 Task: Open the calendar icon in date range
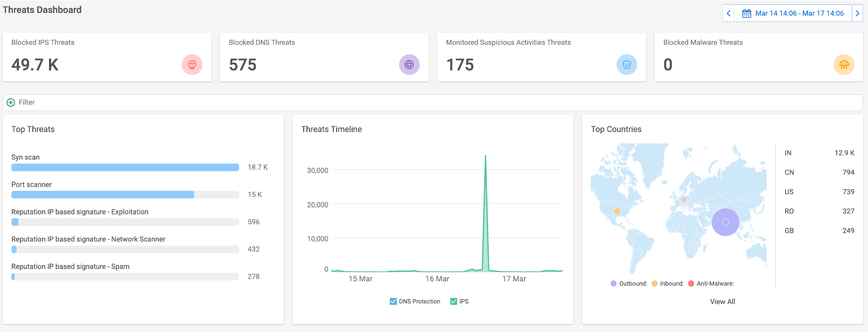(747, 13)
